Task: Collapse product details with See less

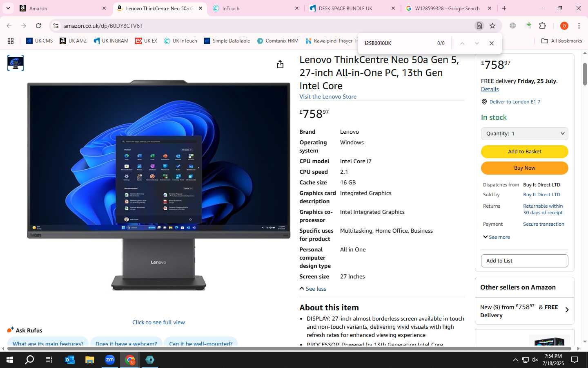Action: point(313,289)
